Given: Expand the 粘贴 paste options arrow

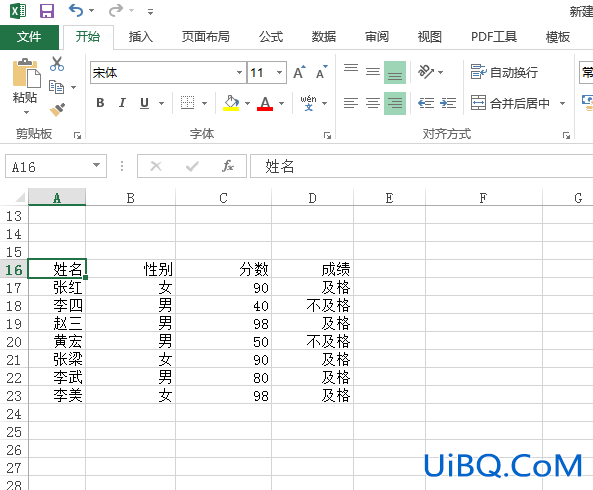Looking at the screenshot, I should 26,112.
